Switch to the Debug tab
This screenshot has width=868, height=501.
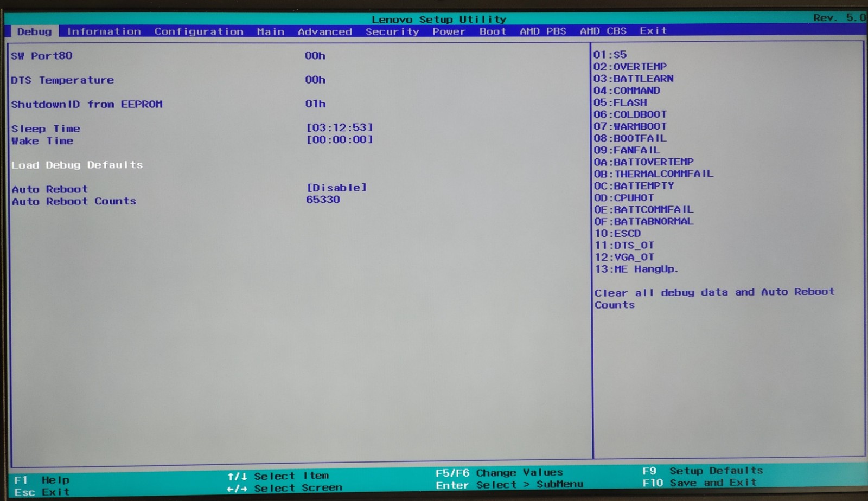coord(34,31)
